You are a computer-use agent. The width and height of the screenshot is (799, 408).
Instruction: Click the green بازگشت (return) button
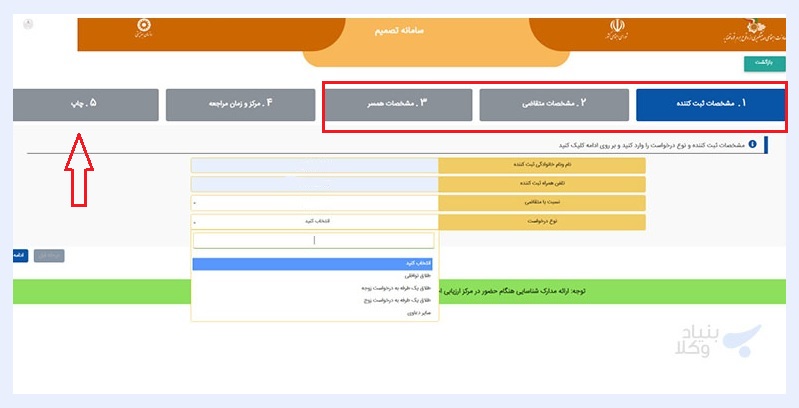tap(764, 63)
